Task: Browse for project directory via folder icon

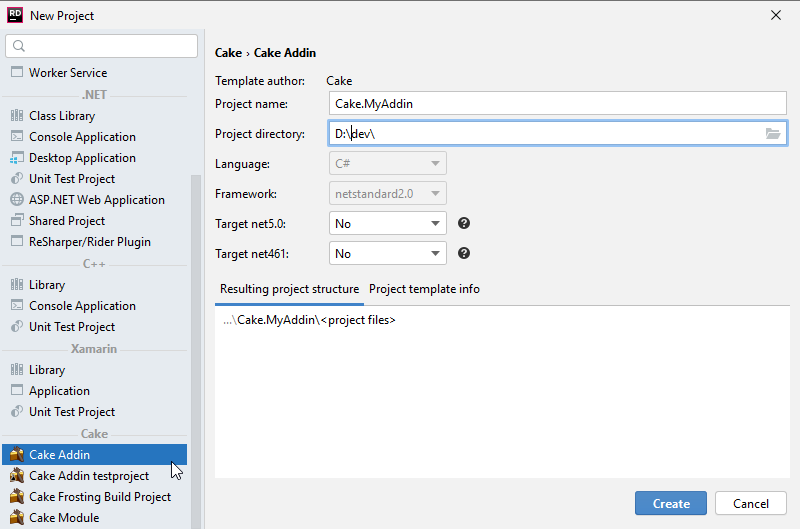Action: [x=773, y=134]
